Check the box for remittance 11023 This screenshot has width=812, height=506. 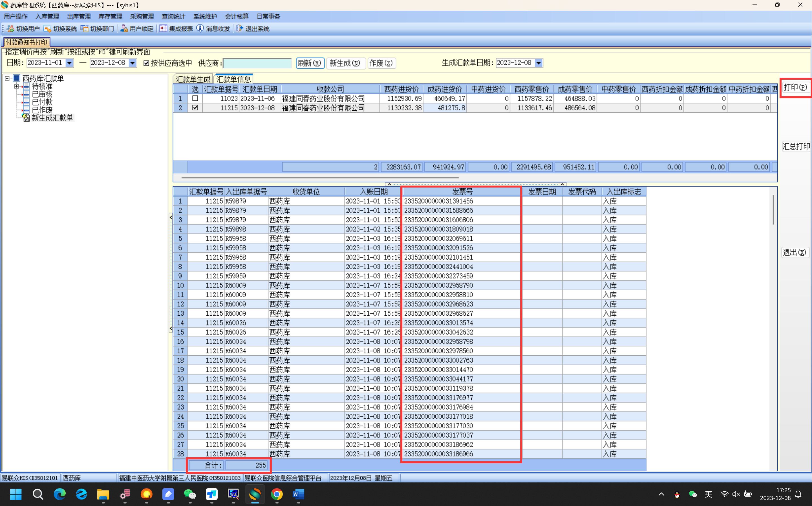(195, 98)
